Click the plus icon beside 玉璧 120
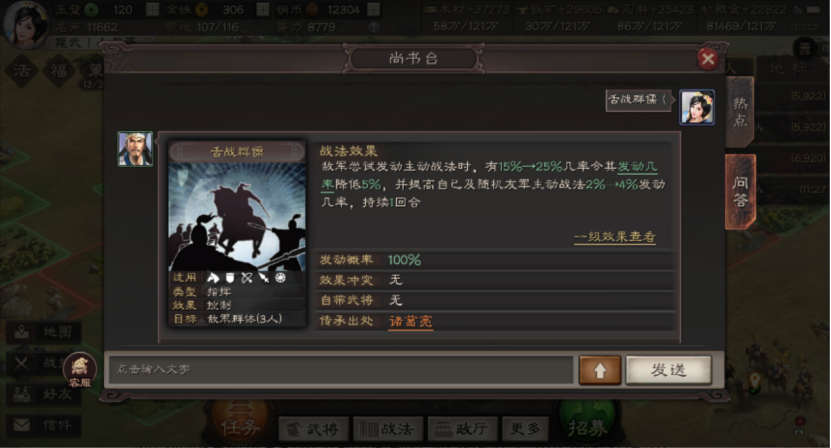831x448 pixels. click(x=153, y=10)
